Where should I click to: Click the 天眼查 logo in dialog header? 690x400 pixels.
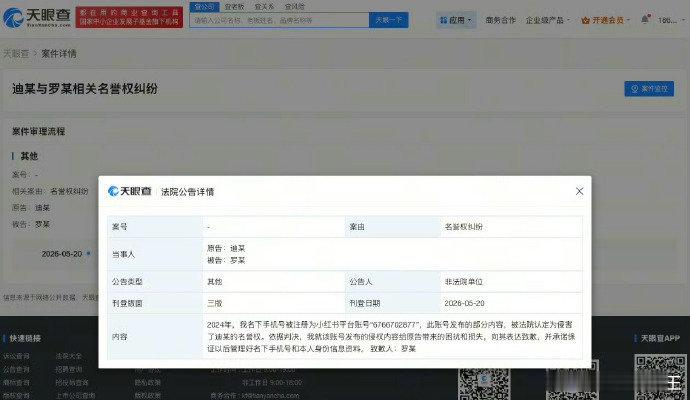[130, 191]
